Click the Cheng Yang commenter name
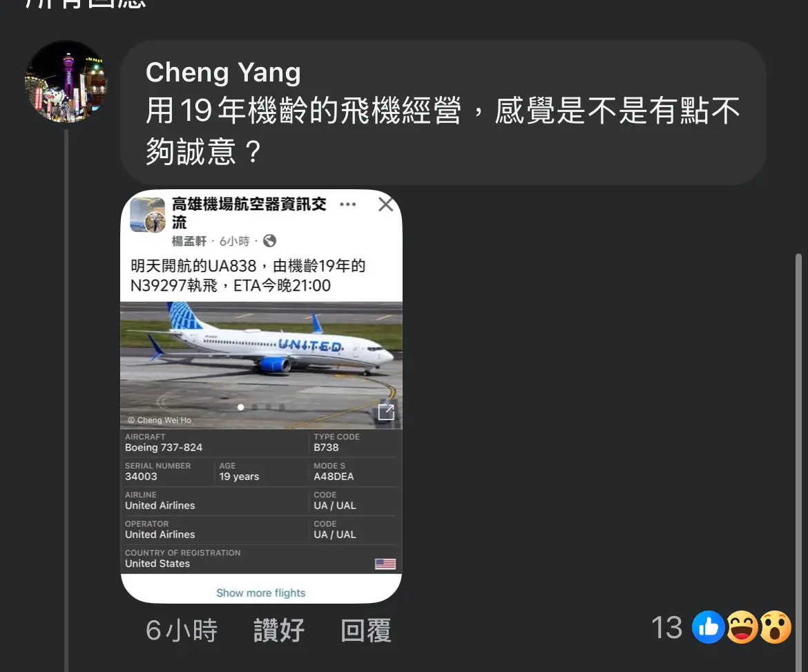This screenshot has width=808, height=672. (223, 72)
